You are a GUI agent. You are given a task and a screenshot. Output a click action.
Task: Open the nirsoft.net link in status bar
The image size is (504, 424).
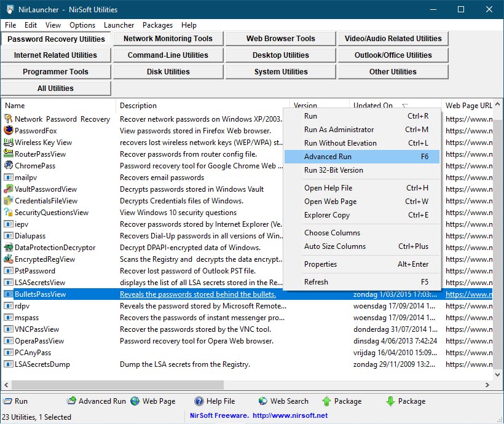[x=290, y=415]
